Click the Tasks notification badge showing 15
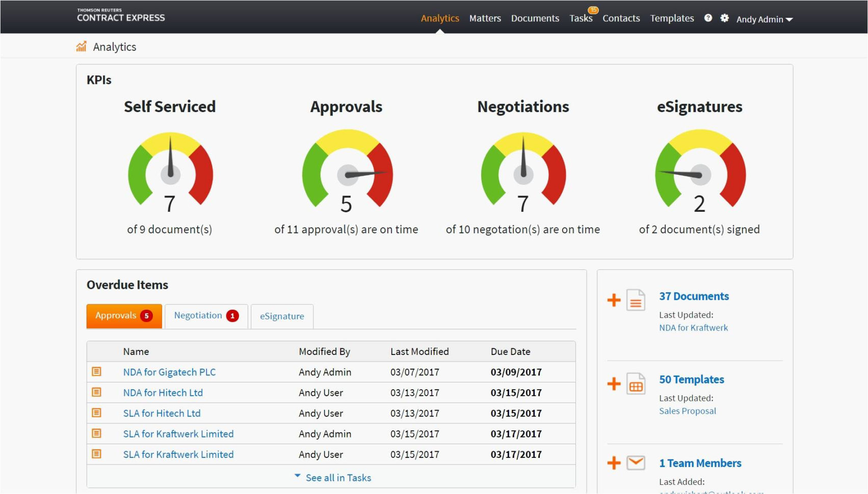 pos(592,10)
